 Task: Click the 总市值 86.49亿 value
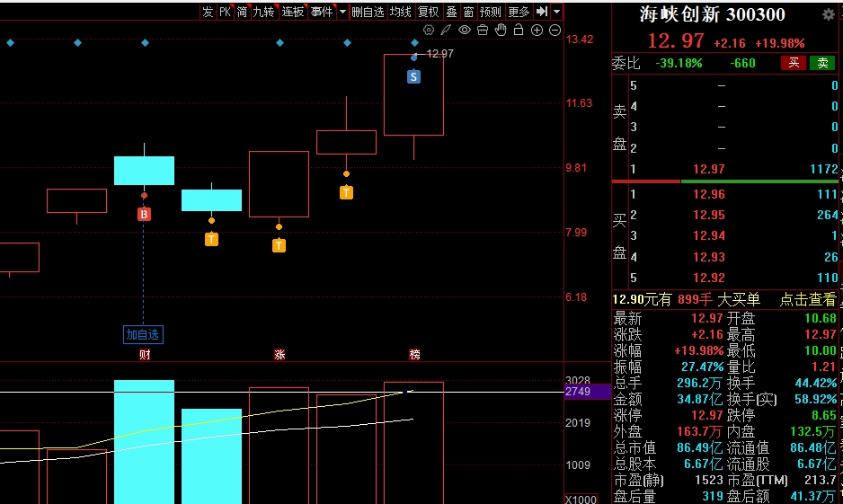pos(700,447)
